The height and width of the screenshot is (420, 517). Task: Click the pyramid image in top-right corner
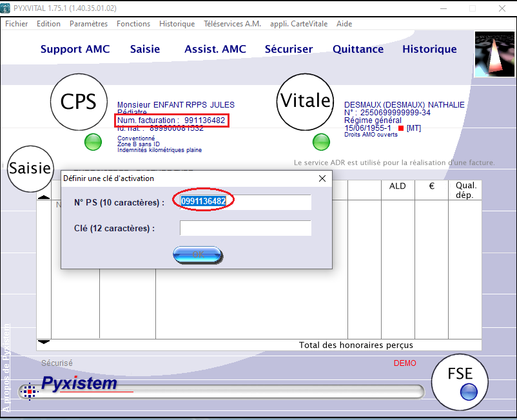494,54
